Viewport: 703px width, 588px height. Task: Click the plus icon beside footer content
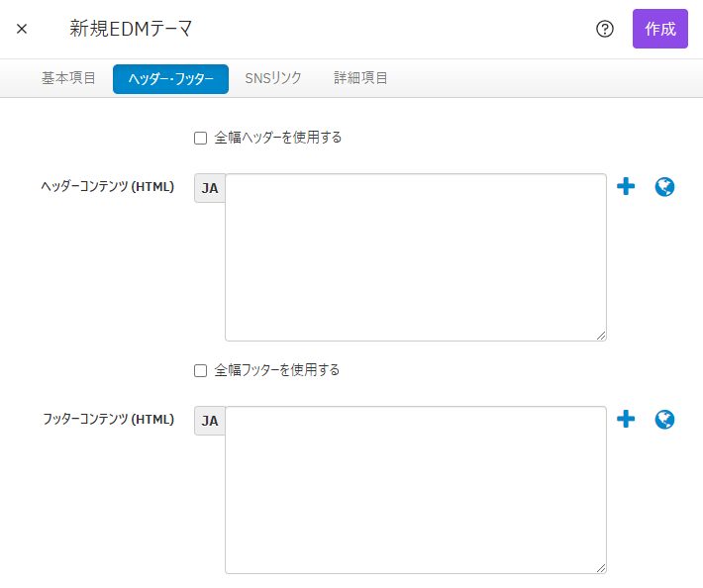(626, 420)
